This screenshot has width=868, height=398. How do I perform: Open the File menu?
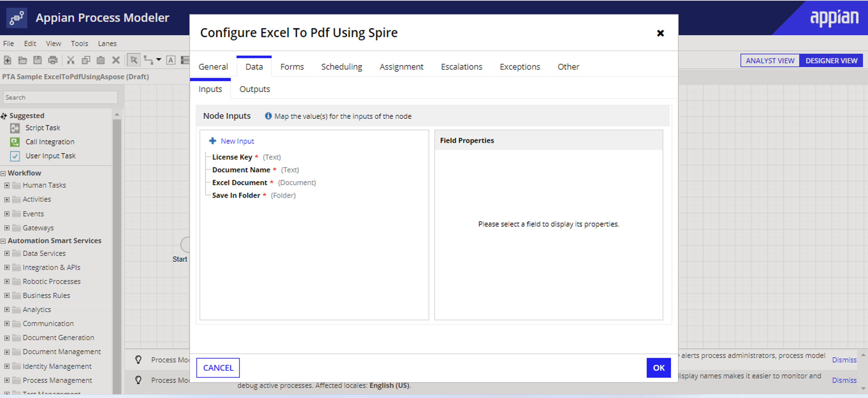point(8,43)
